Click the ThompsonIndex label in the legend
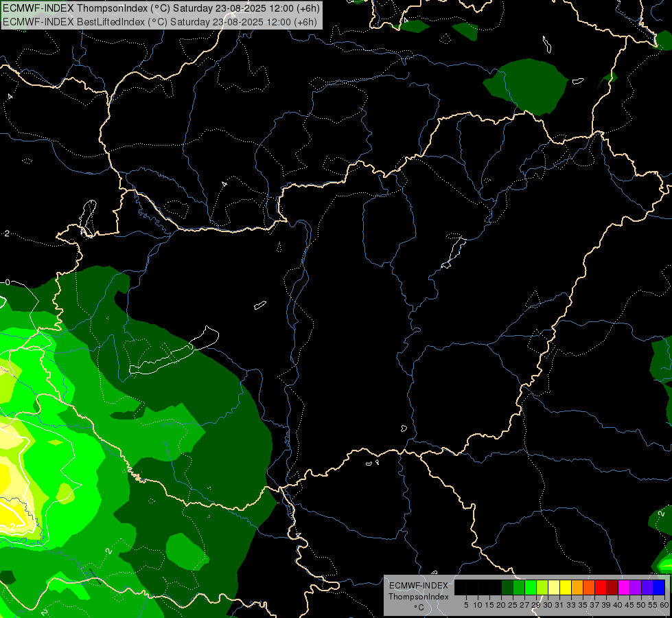The height and width of the screenshot is (618, 672). [419, 597]
